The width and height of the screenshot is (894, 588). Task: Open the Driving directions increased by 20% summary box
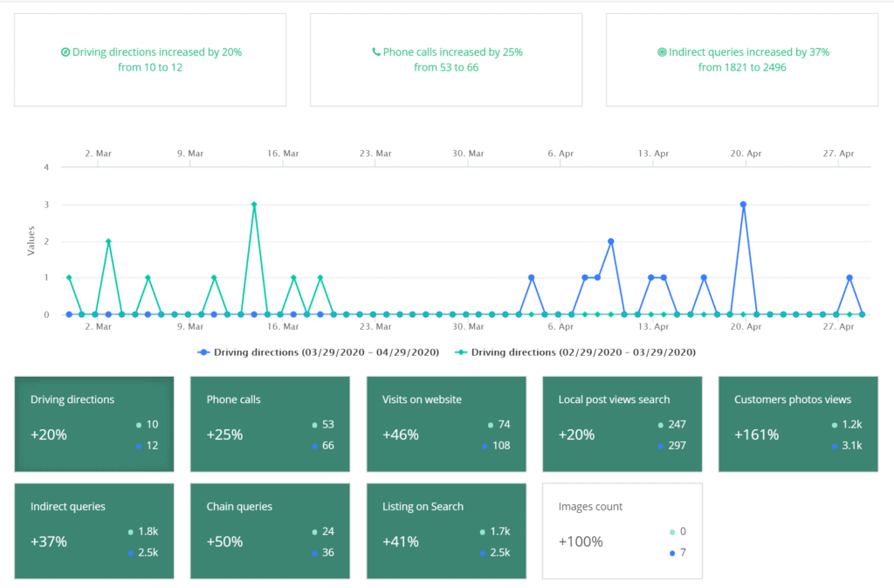point(150,60)
